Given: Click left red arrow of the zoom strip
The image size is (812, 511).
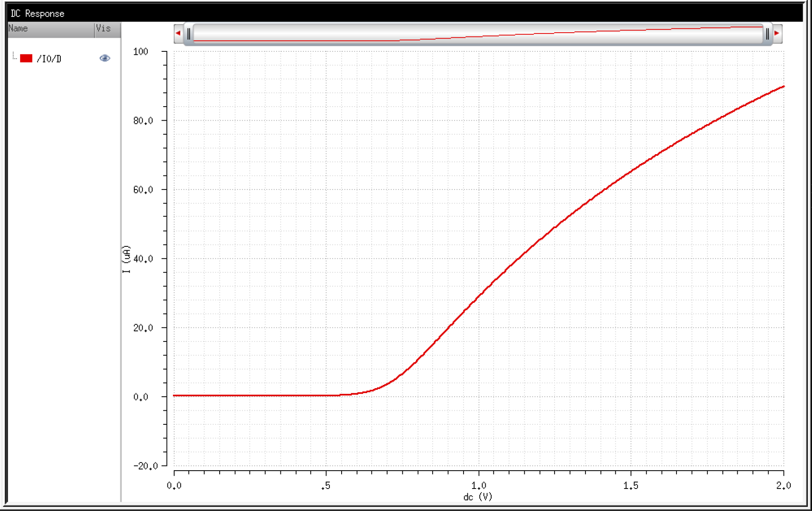Looking at the screenshot, I should pos(178,33).
